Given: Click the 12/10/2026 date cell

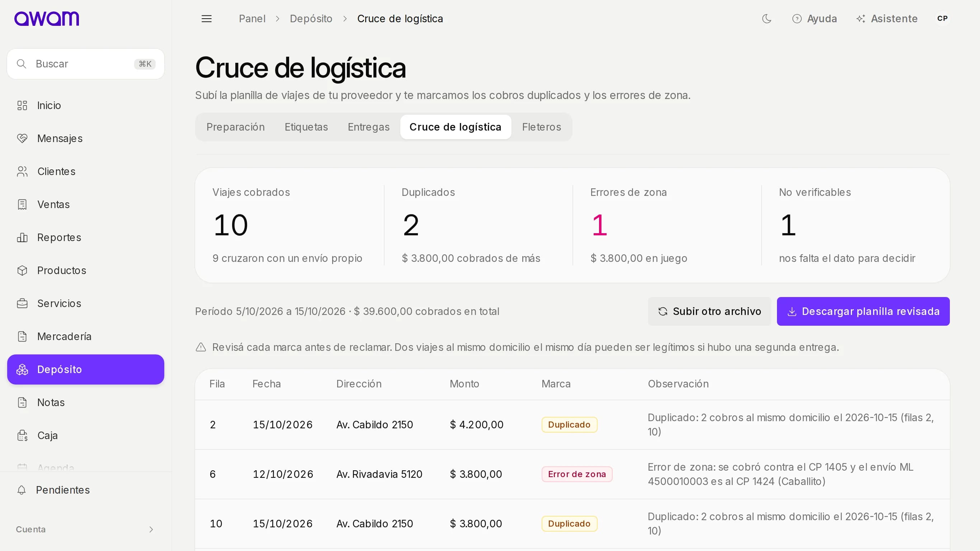Looking at the screenshot, I should [283, 474].
